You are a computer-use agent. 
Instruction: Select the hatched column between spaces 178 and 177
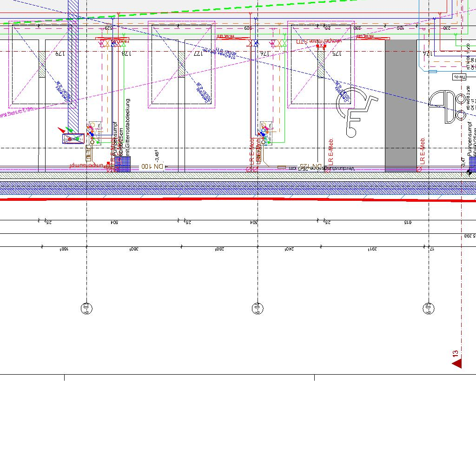[x=182, y=64]
